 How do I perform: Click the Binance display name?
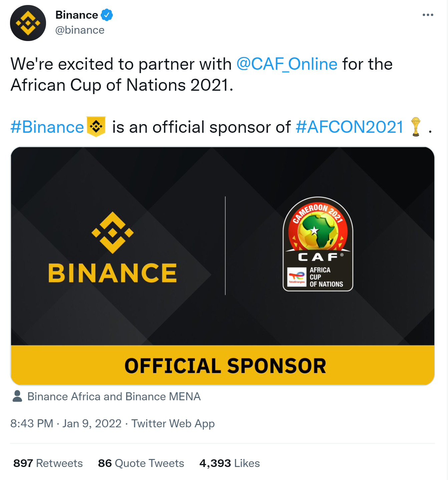coord(77,15)
